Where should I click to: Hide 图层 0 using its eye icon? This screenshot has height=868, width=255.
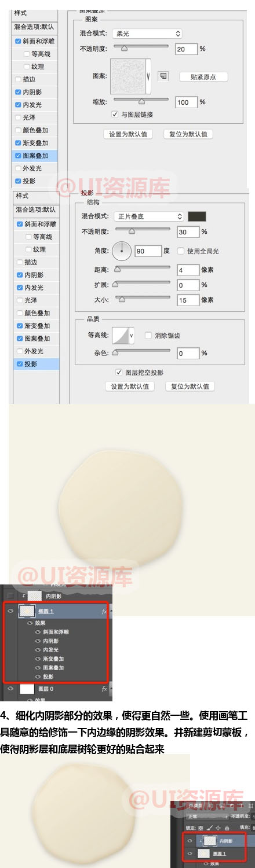tap(10, 689)
